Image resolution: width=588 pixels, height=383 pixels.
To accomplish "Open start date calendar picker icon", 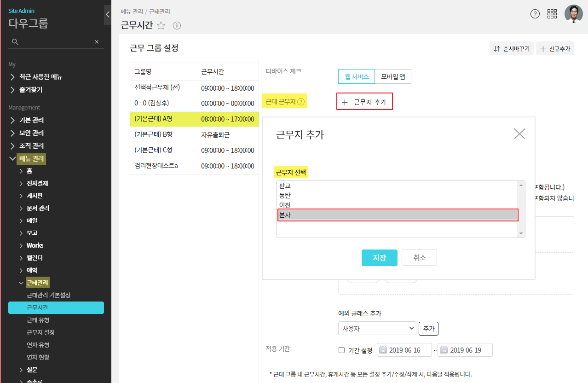I will [x=383, y=350].
